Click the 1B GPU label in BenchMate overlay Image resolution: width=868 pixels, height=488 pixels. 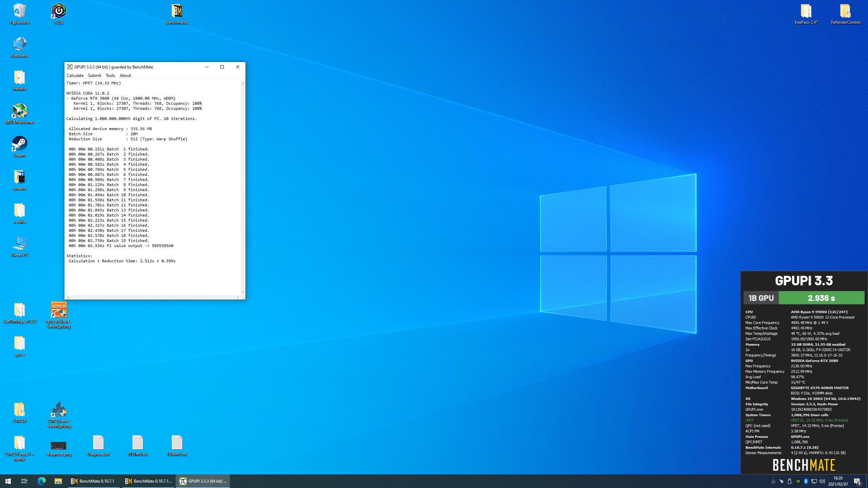click(761, 298)
